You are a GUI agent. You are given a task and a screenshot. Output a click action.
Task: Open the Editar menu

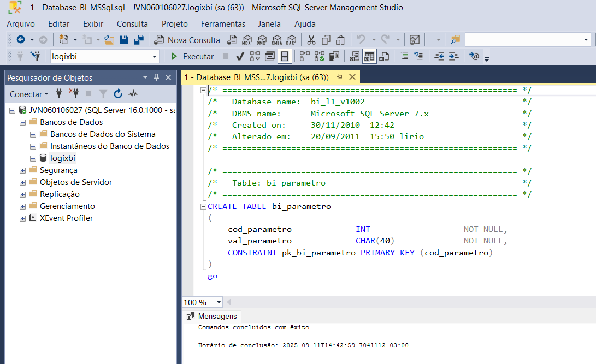coord(58,24)
